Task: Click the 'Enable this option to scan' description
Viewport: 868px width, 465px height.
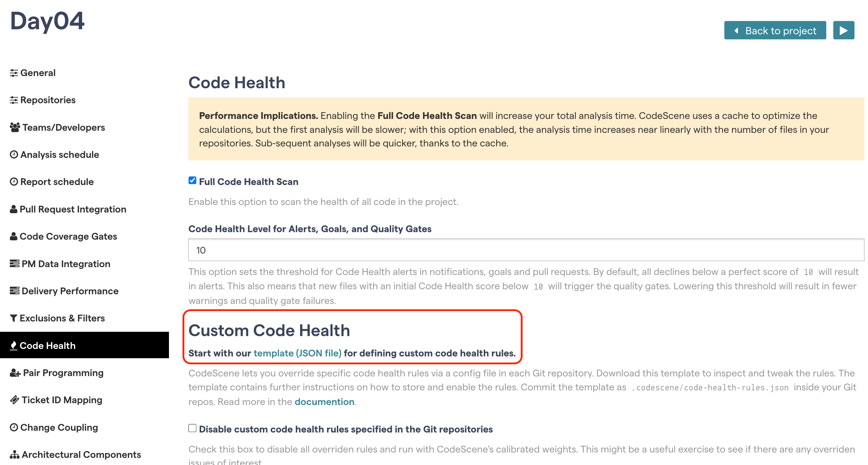Action: point(324,202)
